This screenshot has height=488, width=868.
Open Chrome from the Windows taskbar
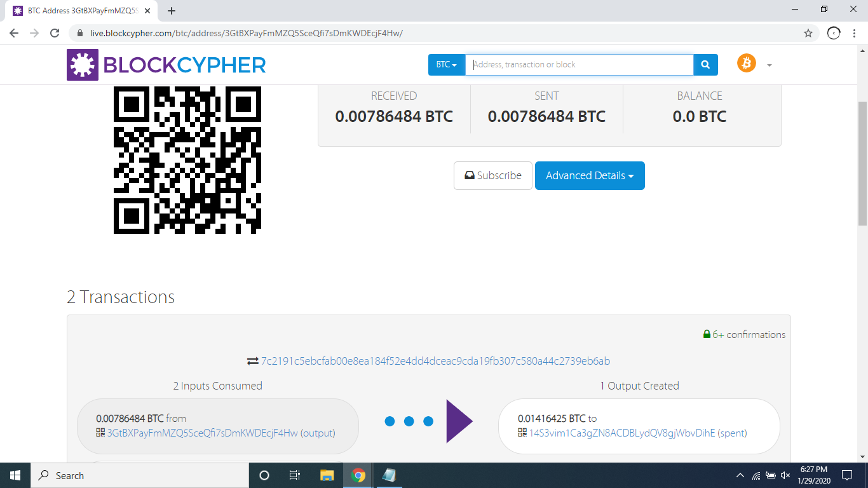[358, 475]
